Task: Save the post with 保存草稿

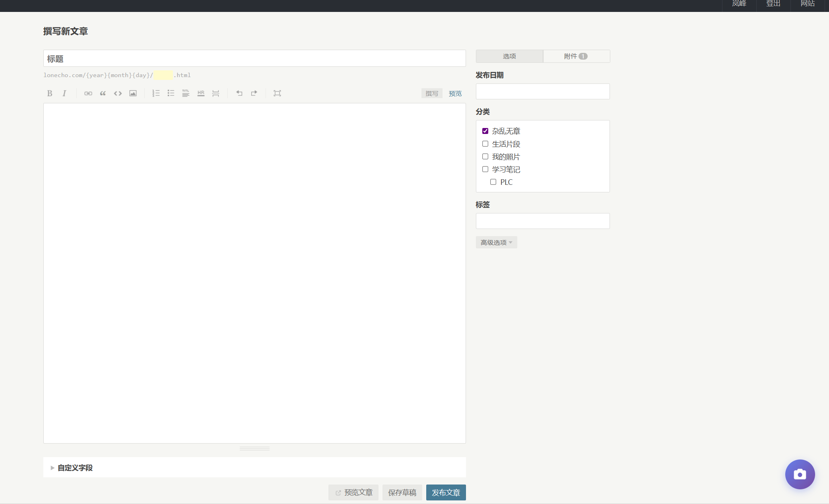Action: pyautogui.click(x=402, y=492)
